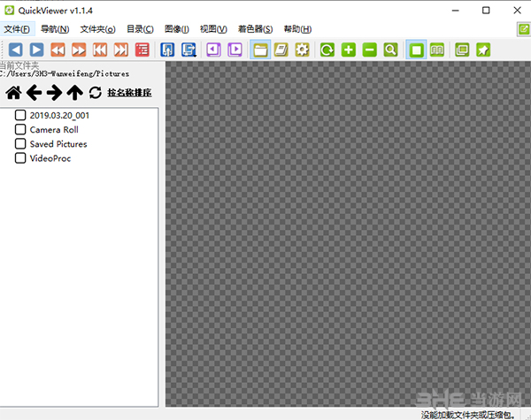The image size is (531, 420).
Task: Check the VideoProc checkbox
Action: pos(20,158)
